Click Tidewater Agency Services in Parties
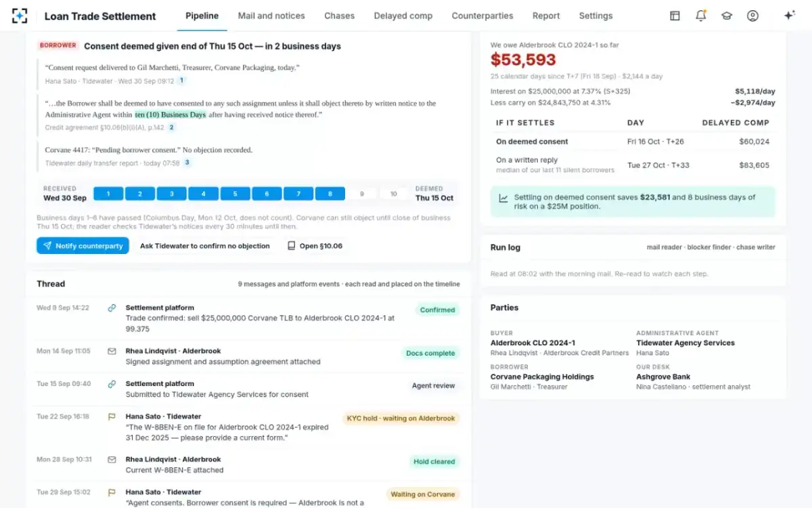 (x=685, y=343)
